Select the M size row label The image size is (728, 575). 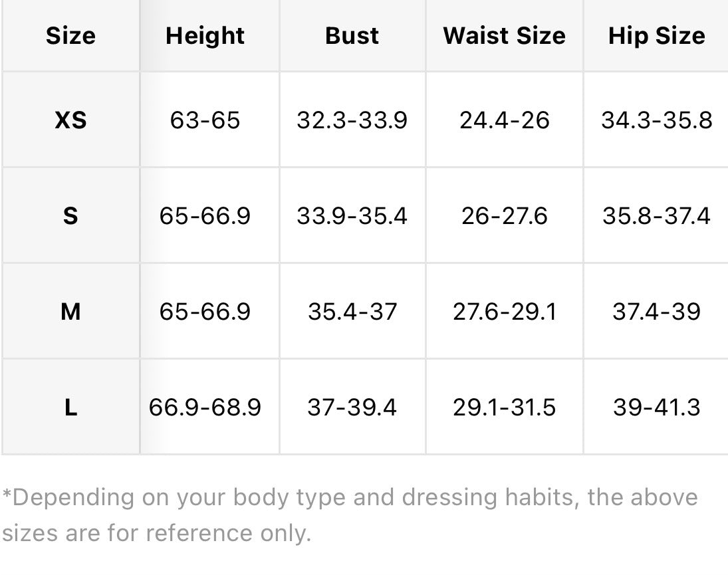point(70,311)
